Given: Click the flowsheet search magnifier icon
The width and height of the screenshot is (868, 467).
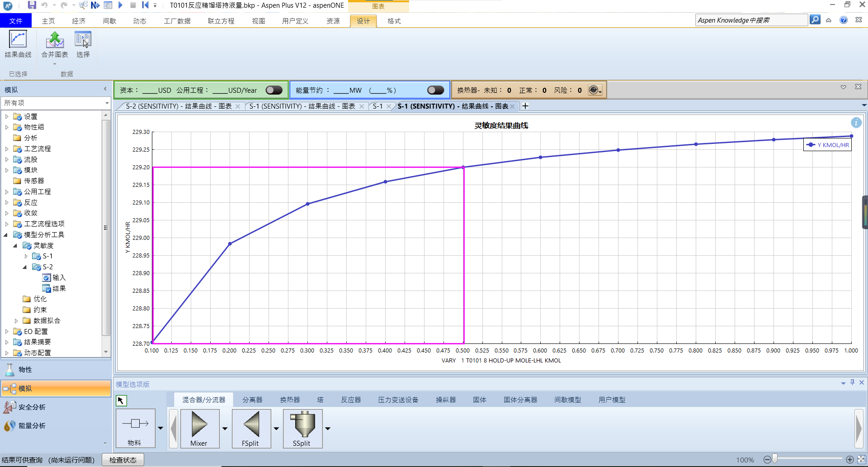Looking at the screenshot, I should pyautogui.click(x=83, y=5).
